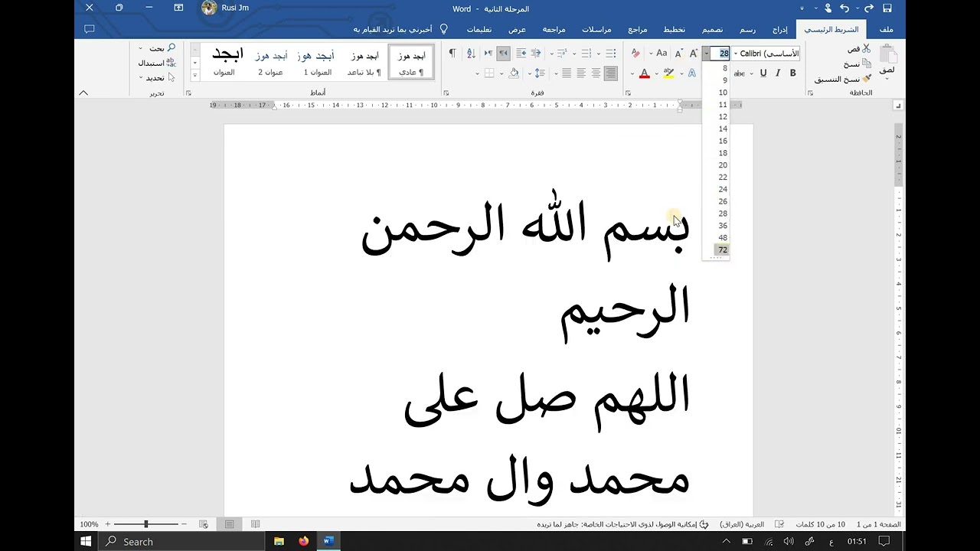Select font size 48 from list

717,237
